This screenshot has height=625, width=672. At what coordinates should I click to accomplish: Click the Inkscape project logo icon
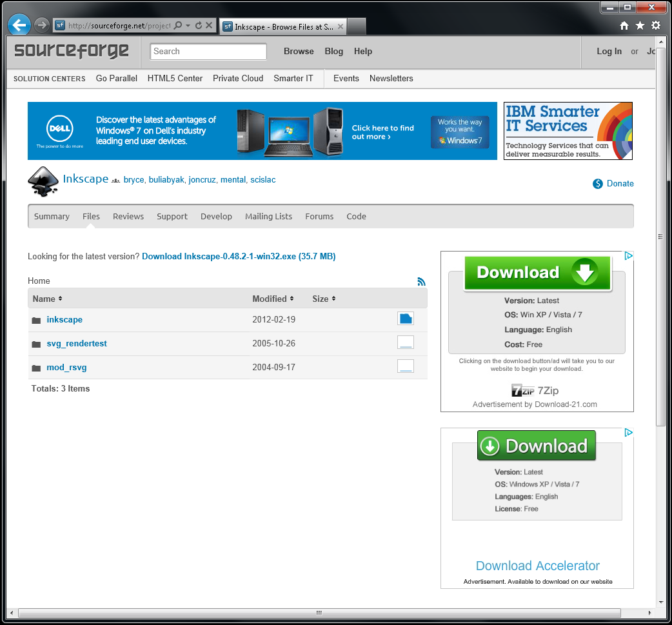click(x=43, y=182)
